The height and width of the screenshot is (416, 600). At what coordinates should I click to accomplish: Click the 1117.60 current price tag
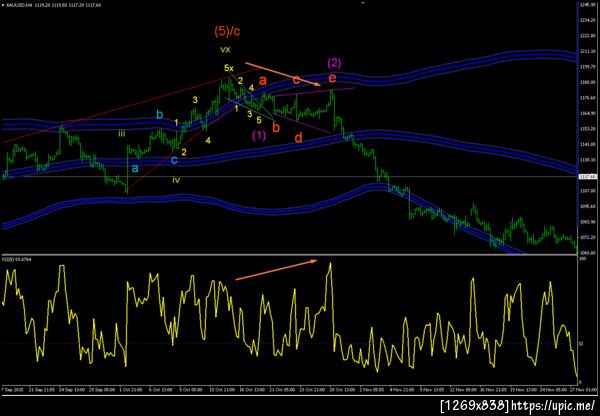click(587, 176)
